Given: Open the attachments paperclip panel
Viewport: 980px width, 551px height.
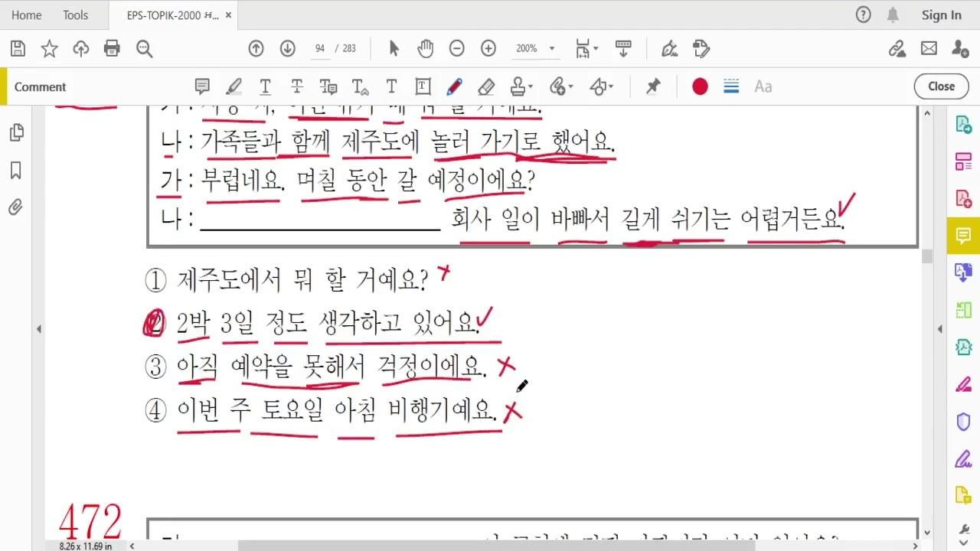Looking at the screenshot, I should [x=15, y=207].
